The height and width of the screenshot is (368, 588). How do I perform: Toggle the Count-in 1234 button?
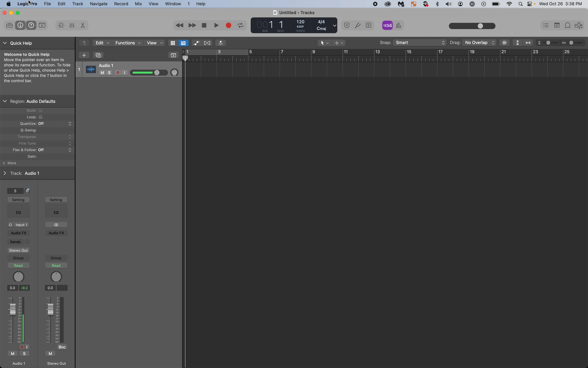coord(387,25)
